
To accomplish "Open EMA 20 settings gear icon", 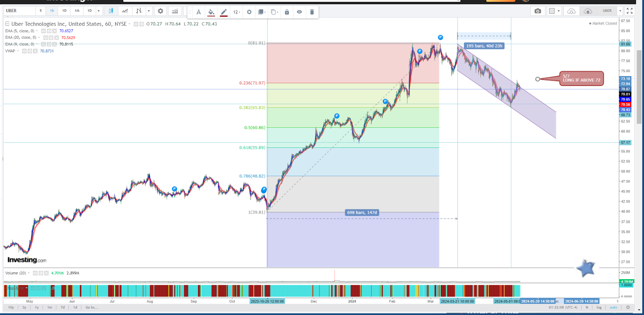I will point(51,37).
